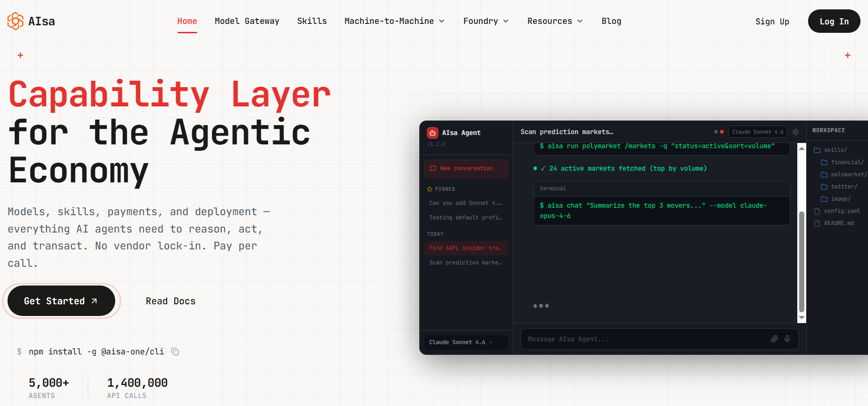The height and width of the screenshot is (406, 868).
Task: Start a New conversation
Action: pos(466,168)
